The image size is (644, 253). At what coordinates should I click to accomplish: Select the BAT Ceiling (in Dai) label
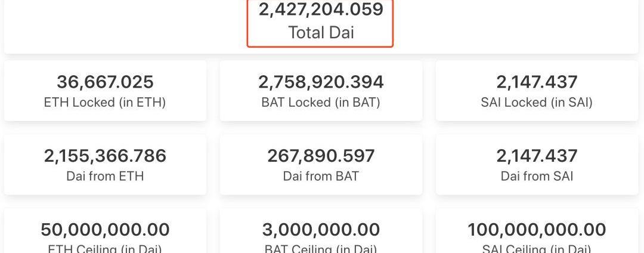coord(321,248)
